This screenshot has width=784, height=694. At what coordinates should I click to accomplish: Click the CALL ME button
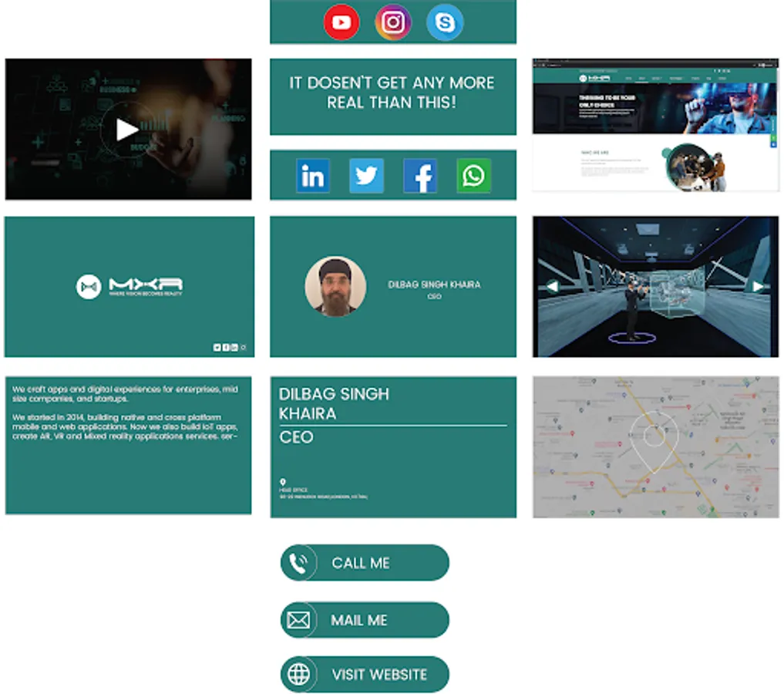[365, 562]
